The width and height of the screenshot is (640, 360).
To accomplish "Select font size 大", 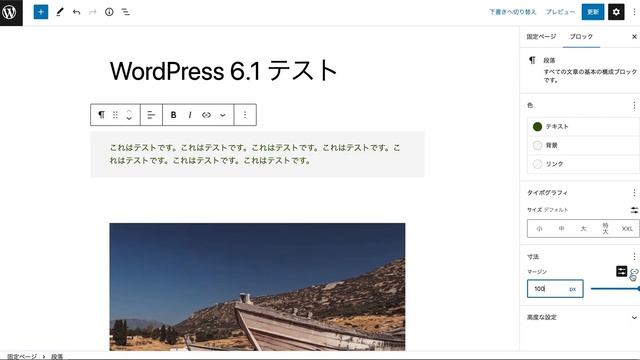I will point(583,229).
